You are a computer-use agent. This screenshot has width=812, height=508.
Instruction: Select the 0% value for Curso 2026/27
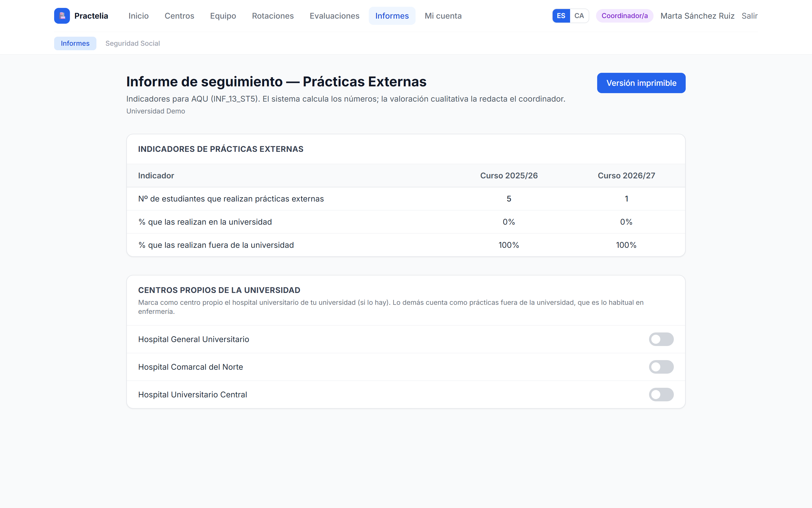pos(626,222)
